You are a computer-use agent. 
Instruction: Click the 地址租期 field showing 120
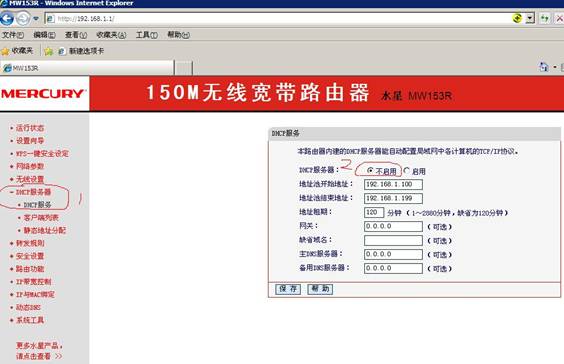(x=374, y=212)
